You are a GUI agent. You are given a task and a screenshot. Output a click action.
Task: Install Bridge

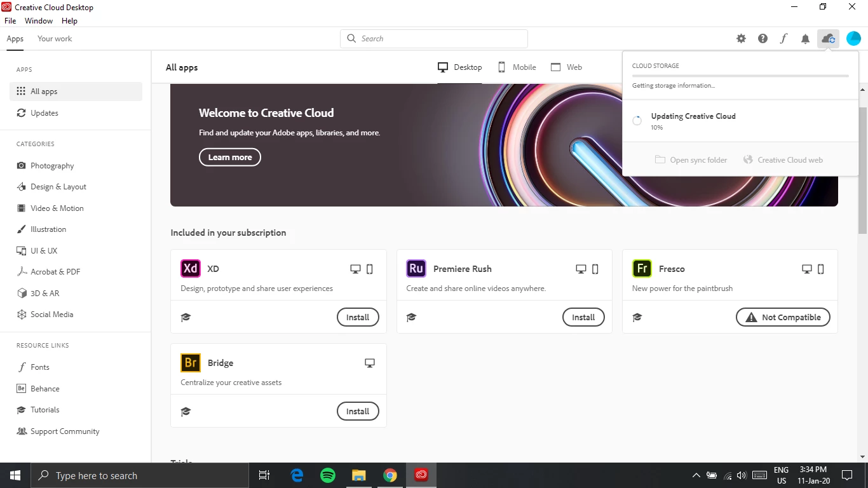[x=358, y=411]
